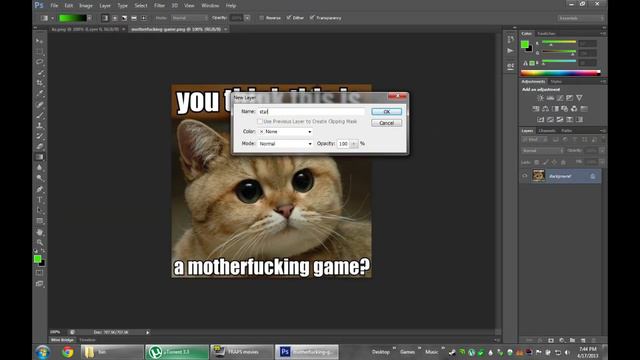Click the Name field in New Layer dialog

pyautogui.click(x=311, y=112)
